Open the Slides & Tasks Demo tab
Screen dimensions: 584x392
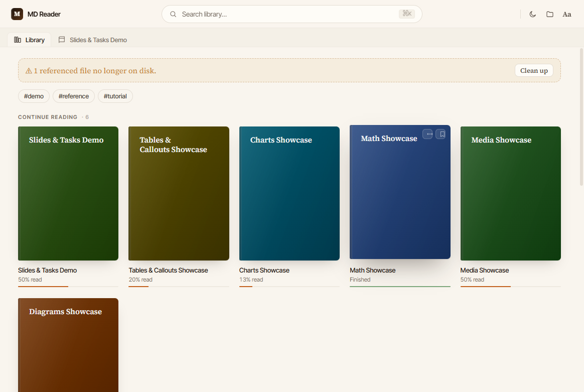pos(93,40)
